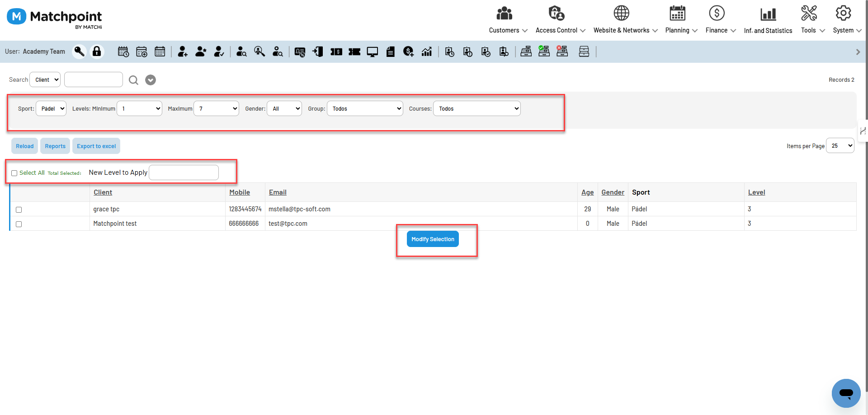Click the desktop monitor toolbar icon
This screenshot has width=868, height=415.
click(372, 52)
